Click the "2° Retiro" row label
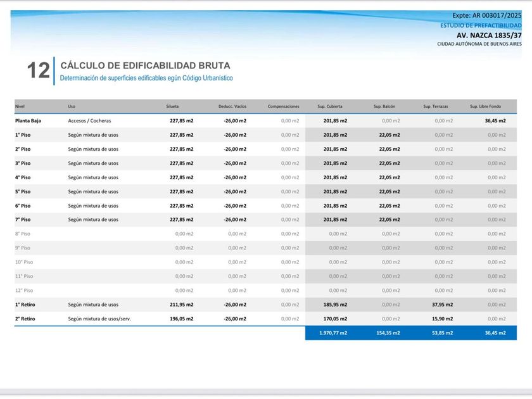Viewport: 532px width, 399px height. point(25,319)
